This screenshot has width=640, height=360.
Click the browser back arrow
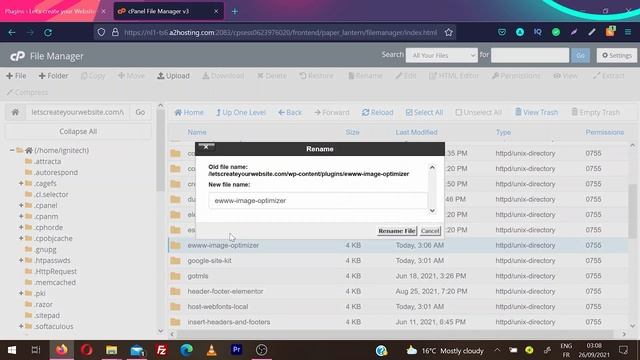pos(12,32)
